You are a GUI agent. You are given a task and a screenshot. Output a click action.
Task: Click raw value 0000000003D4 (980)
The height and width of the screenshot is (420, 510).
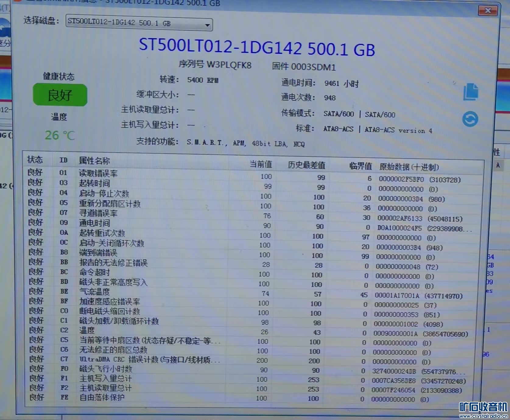[x=411, y=199]
